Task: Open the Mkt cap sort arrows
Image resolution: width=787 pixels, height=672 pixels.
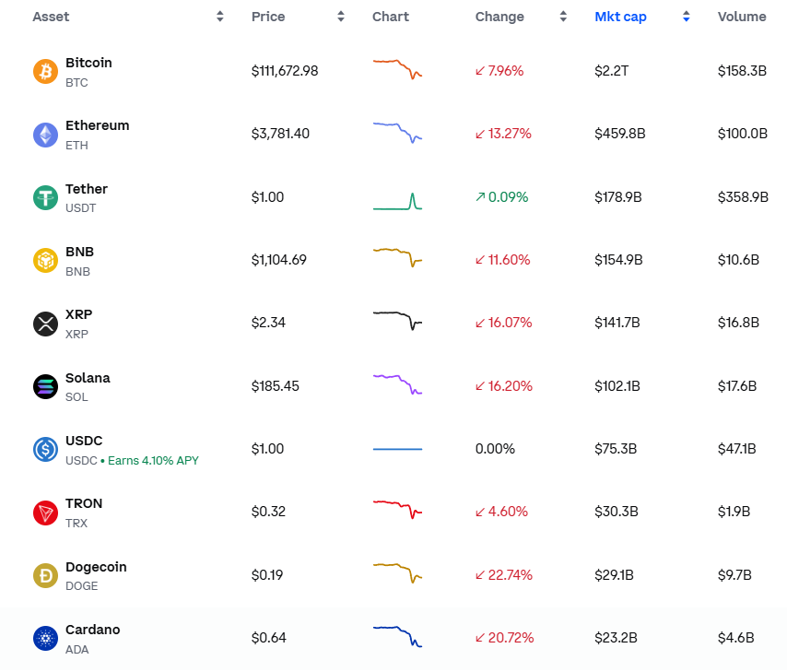Action: tap(686, 16)
